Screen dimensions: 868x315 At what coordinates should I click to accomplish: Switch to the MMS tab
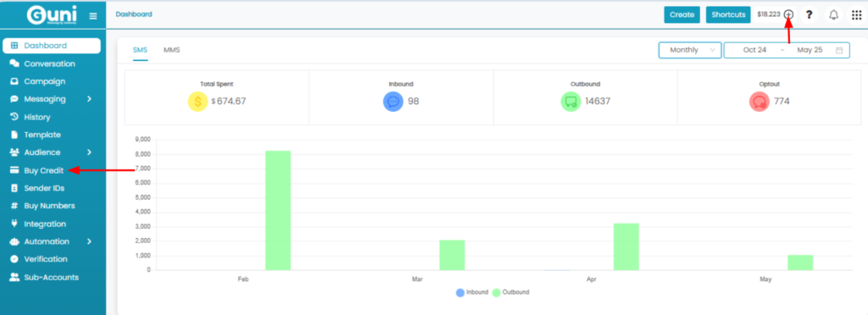[x=171, y=50]
